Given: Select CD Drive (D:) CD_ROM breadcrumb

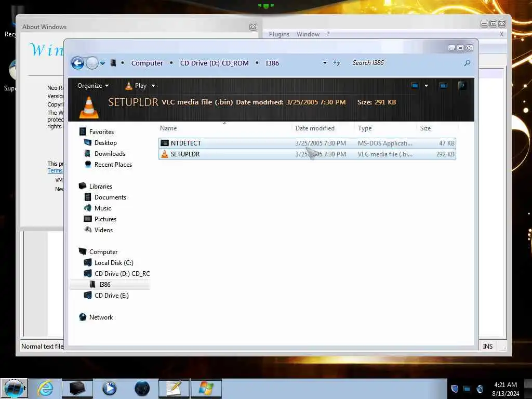Looking at the screenshot, I should 215,63.
